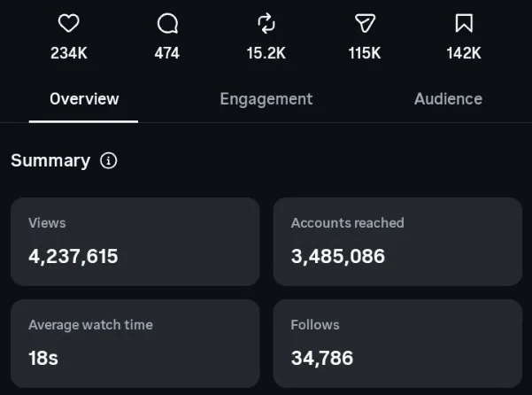Viewport: 532px width, 395px height.
Task: Go to the Audience tab
Action: (448, 99)
